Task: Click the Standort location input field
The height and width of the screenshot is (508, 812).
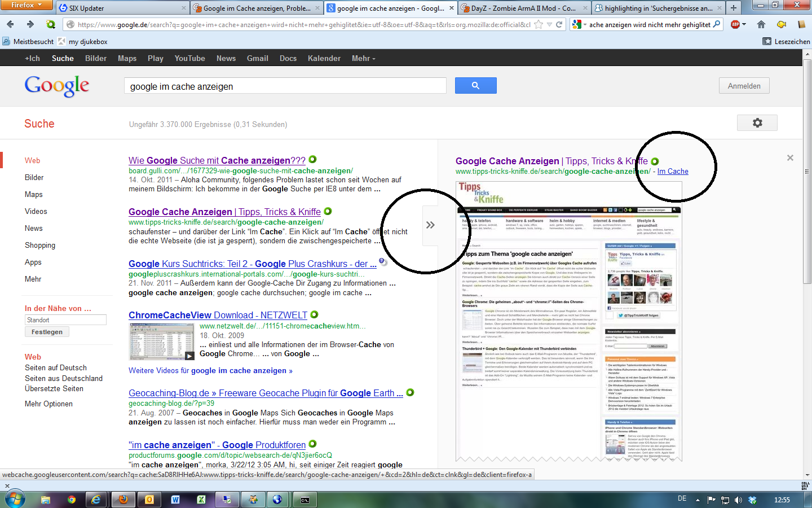Action: click(x=65, y=320)
